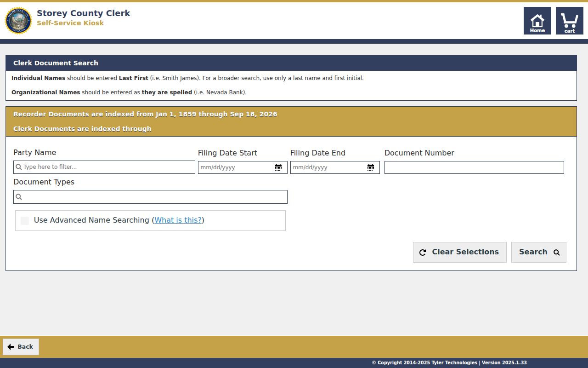Click the "Organizational Names" instruction line

(x=129, y=92)
